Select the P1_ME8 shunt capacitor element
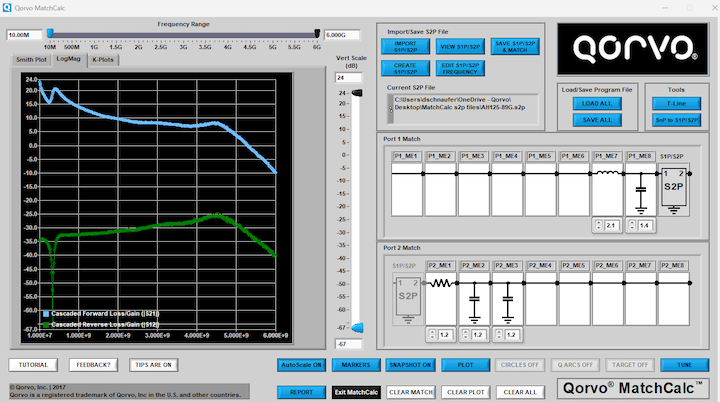The width and height of the screenshot is (720, 402). (x=641, y=190)
